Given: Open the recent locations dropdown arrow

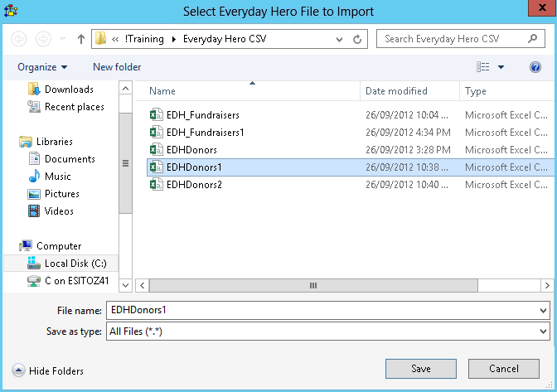Looking at the screenshot, I should tap(62, 39).
